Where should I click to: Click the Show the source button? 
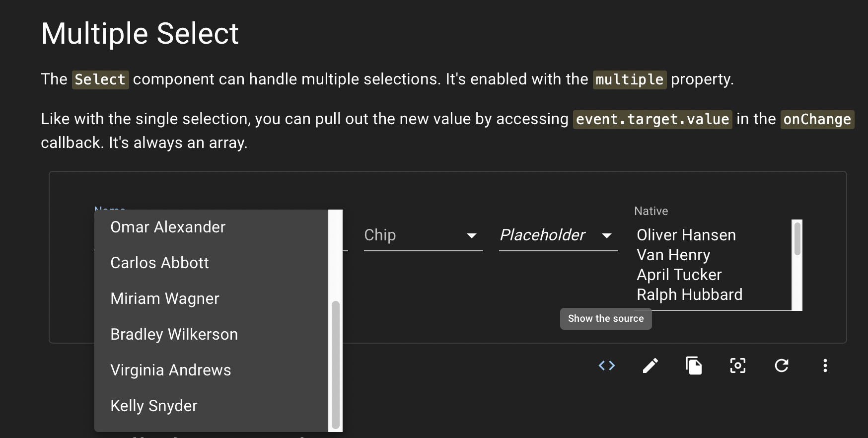[x=605, y=318]
